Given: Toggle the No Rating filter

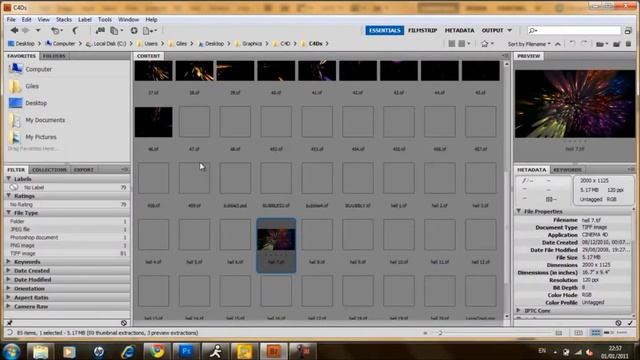Looking at the screenshot, I should (67, 204).
